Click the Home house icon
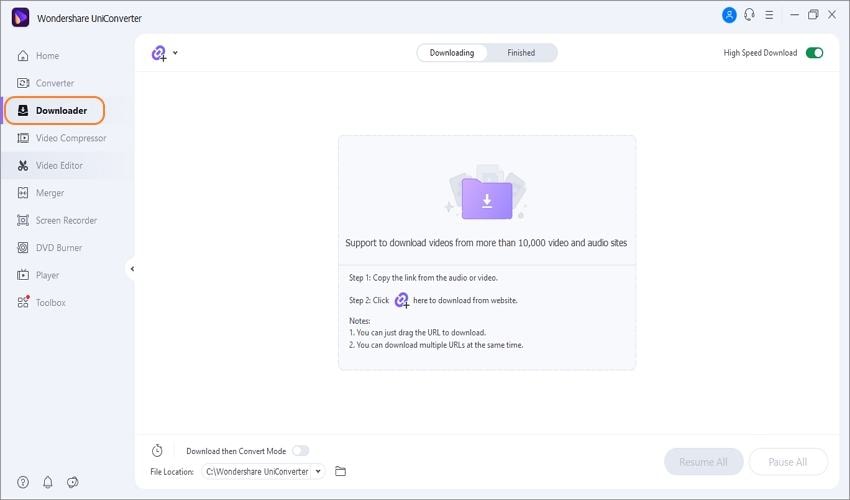 [23, 56]
